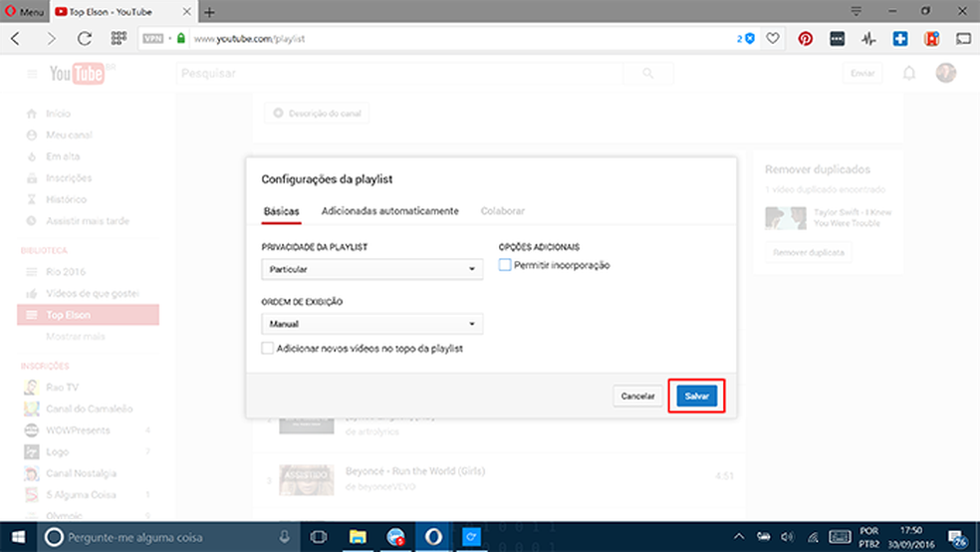
Task: Toggle the VPN badge in address bar
Action: point(152,39)
